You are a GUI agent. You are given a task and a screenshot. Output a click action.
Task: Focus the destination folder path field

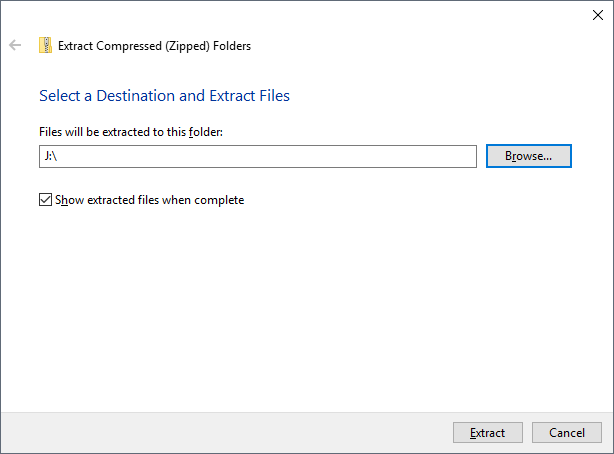(x=258, y=156)
